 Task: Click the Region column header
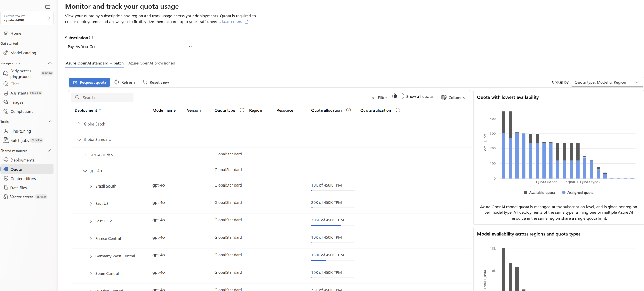(256, 110)
